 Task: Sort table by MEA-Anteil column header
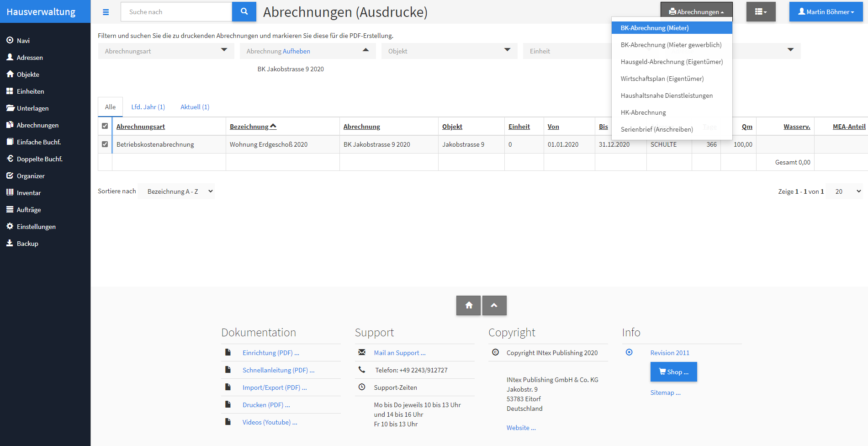tap(849, 127)
